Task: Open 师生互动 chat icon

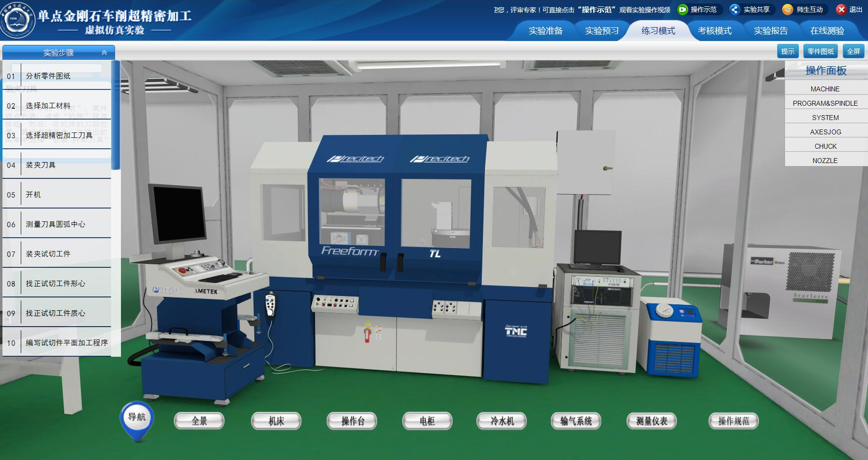Action: (788, 9)
